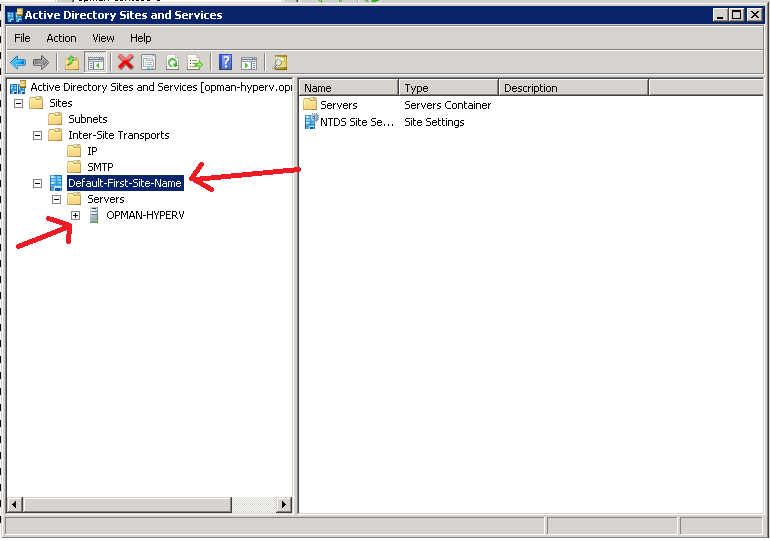Click the 'Servers Container' type cell
The image size is (770, 541).
(x=447, y=105)
